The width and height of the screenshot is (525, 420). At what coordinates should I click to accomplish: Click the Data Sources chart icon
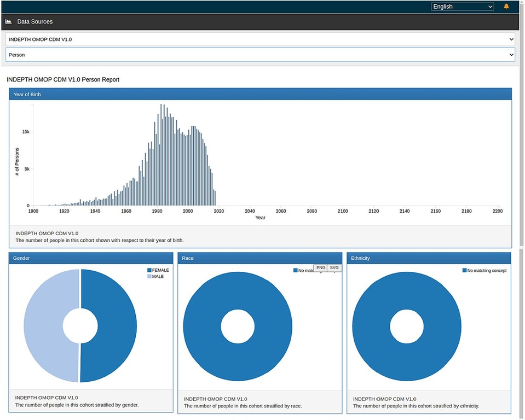[x=9, y=21]
